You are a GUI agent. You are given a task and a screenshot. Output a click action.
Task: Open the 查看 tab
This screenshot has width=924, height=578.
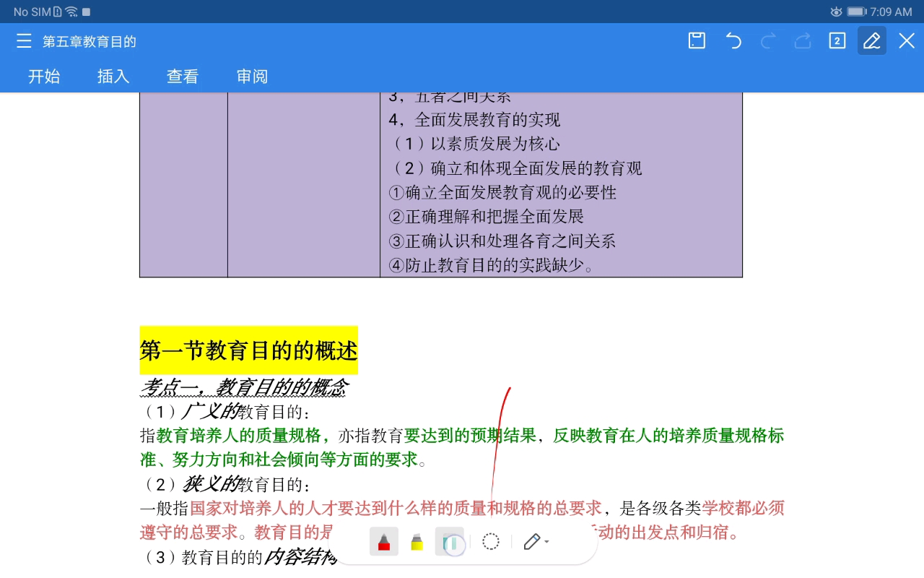coord(183,77)
